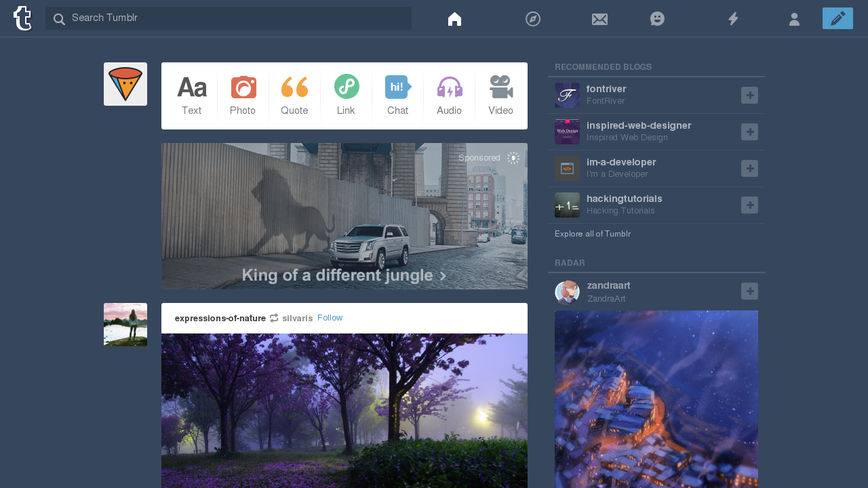Screen dimensions: 868x488
Task: Create a new Video post
Action: click(500, 96)
